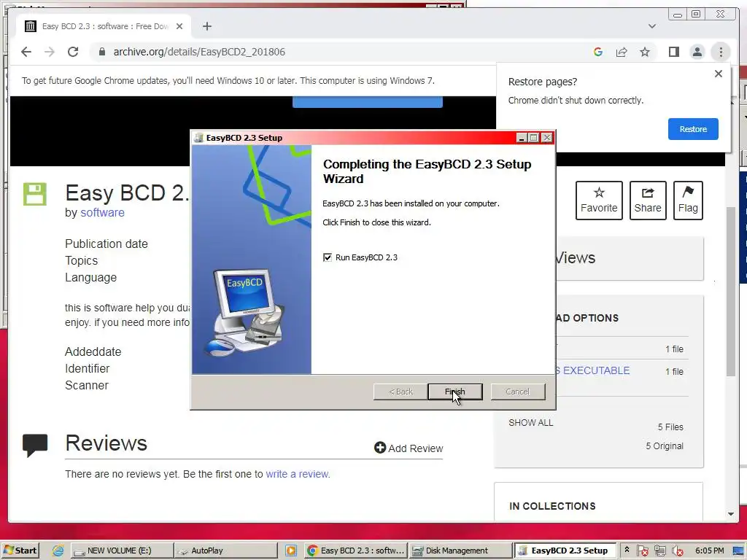Viewport: 747px width, 560px height.
Task: Switch to NEW VOLUME (E:) taskbar window
Action: pyautogui.click(x=122, y=551)
